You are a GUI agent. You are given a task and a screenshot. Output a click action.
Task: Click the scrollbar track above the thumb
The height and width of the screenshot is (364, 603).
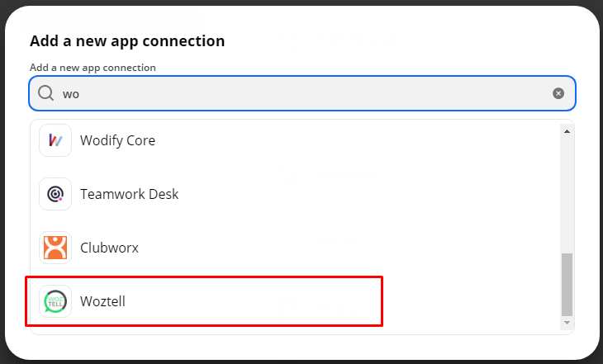click(x=567, y=194)
